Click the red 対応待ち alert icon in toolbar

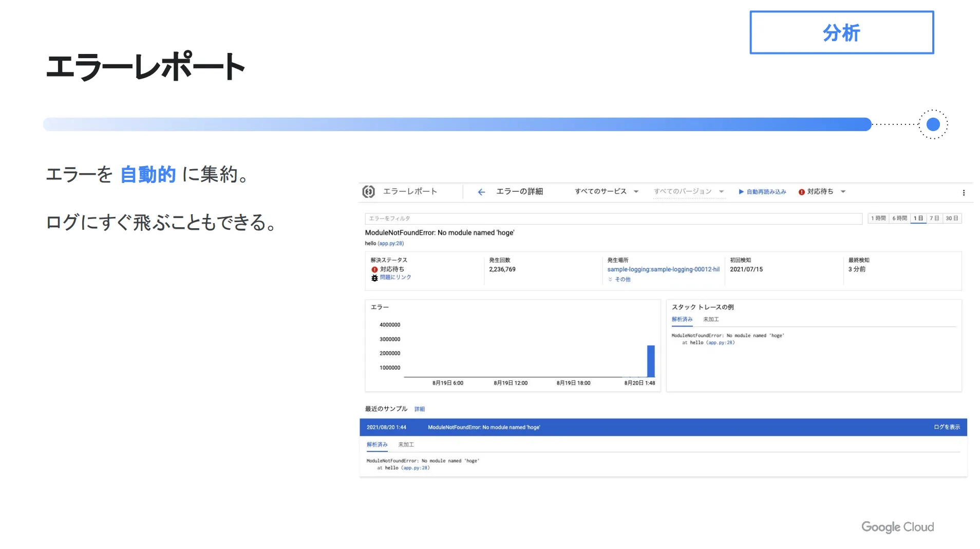pyautogui.click(x=801, y=192)
